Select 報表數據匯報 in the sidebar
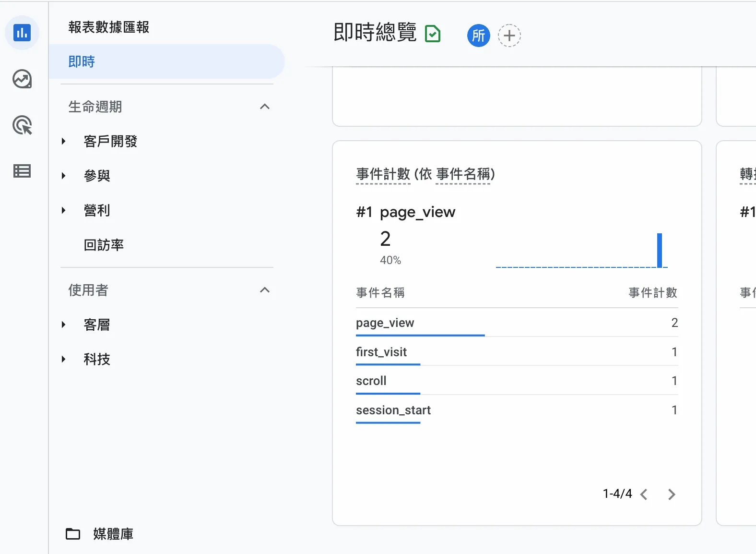756x554 pixels. [109, 27]
